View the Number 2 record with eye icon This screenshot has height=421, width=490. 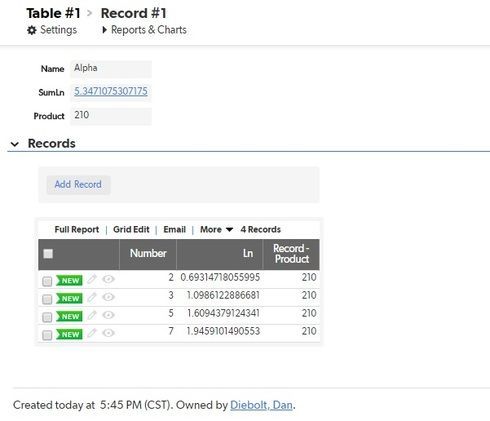108,279
